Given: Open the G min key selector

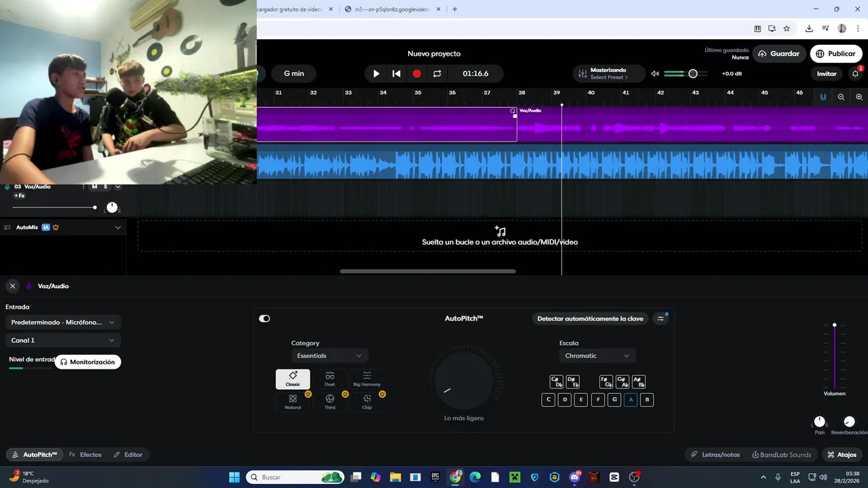Looking at the screenshot, I should (x=294, y=73).
